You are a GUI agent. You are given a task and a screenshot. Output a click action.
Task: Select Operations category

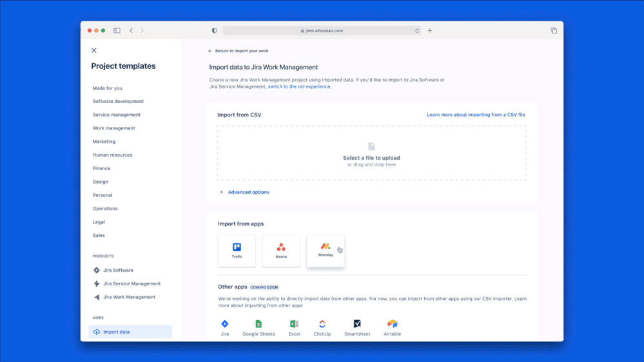click(104, 209)
